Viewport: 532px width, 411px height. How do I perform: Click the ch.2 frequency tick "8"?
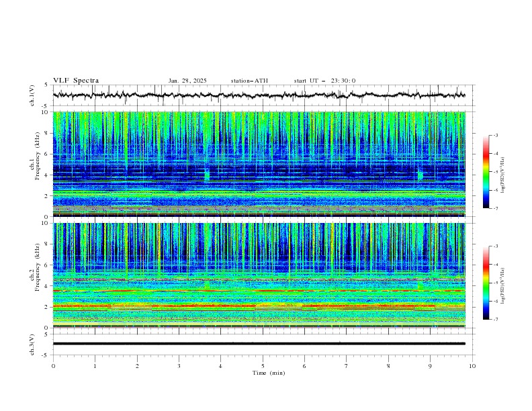[48, 244]
